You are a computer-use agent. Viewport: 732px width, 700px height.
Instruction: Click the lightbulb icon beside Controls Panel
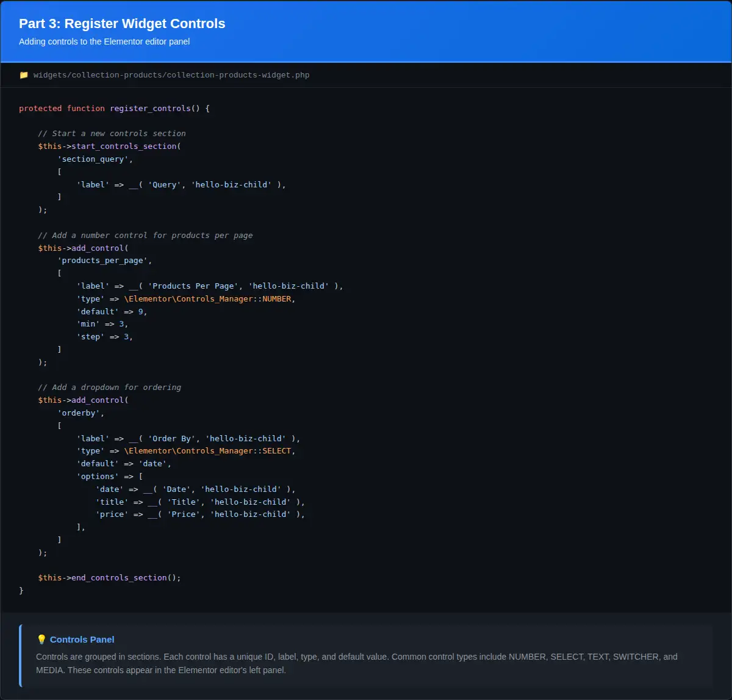pyautogui.click(x=41, y=640)
